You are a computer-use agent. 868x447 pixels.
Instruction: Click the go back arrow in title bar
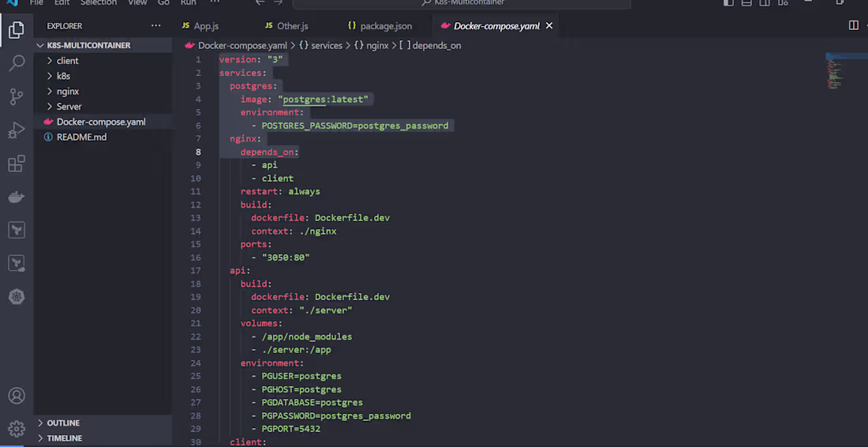[x=260, y=3]
